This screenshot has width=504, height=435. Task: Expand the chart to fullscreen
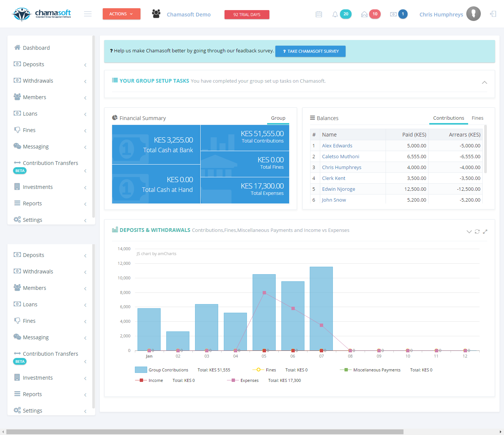click(485, 232)
